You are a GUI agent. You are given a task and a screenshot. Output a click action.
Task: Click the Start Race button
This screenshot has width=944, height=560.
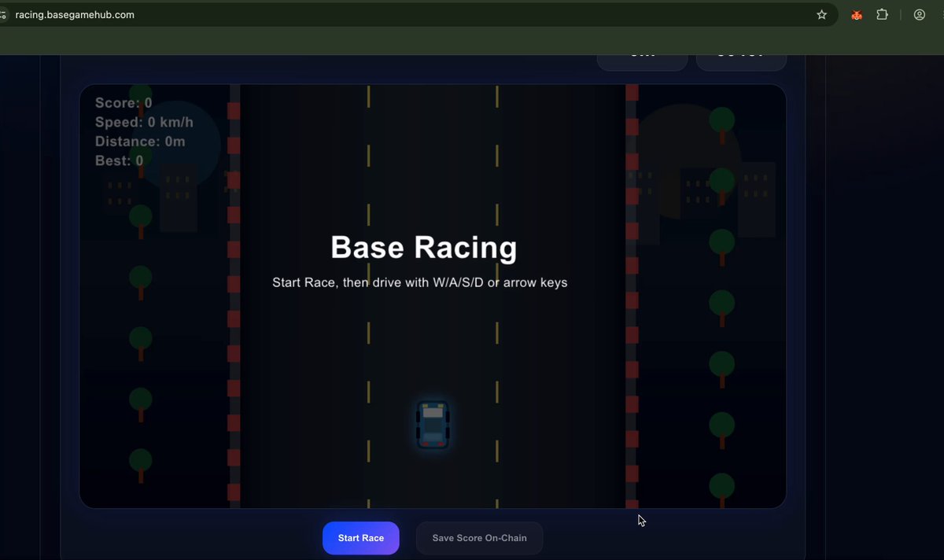(361, 539)
